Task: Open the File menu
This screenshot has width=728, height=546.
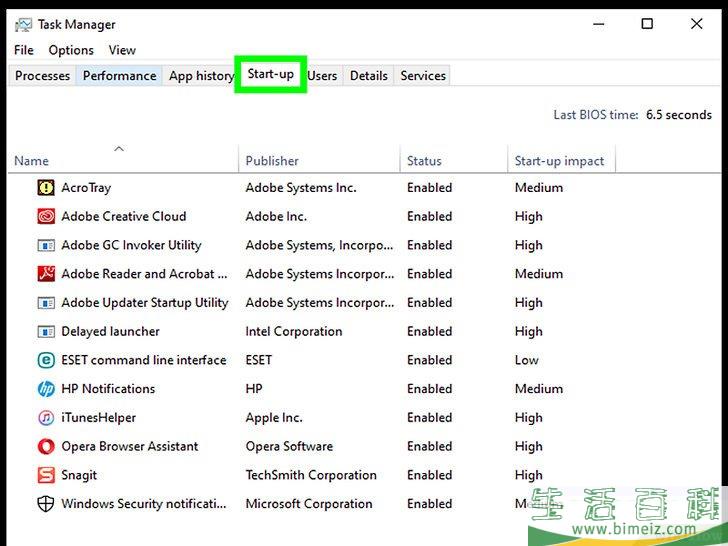Action: tap(24, 50)
